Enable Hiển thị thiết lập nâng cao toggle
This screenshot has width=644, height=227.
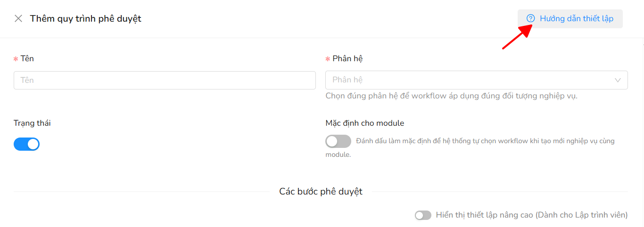click(x=423, y=215)
